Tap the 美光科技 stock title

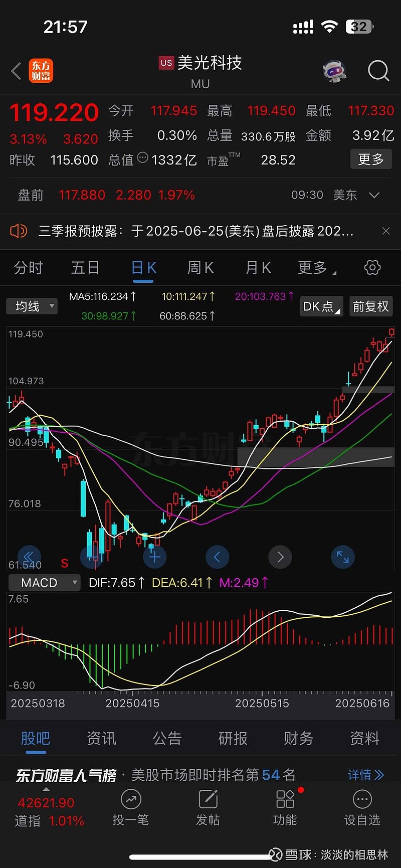point(210,63)
